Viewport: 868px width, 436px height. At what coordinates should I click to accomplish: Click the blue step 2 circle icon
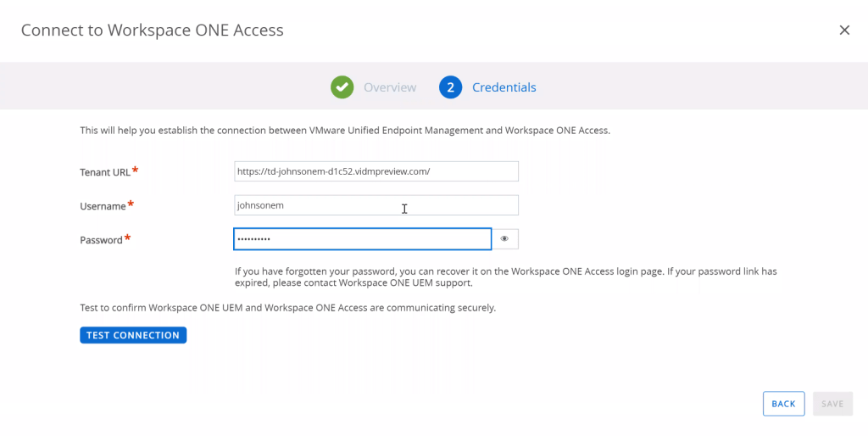pyautogui.click(x=450, y=87)
